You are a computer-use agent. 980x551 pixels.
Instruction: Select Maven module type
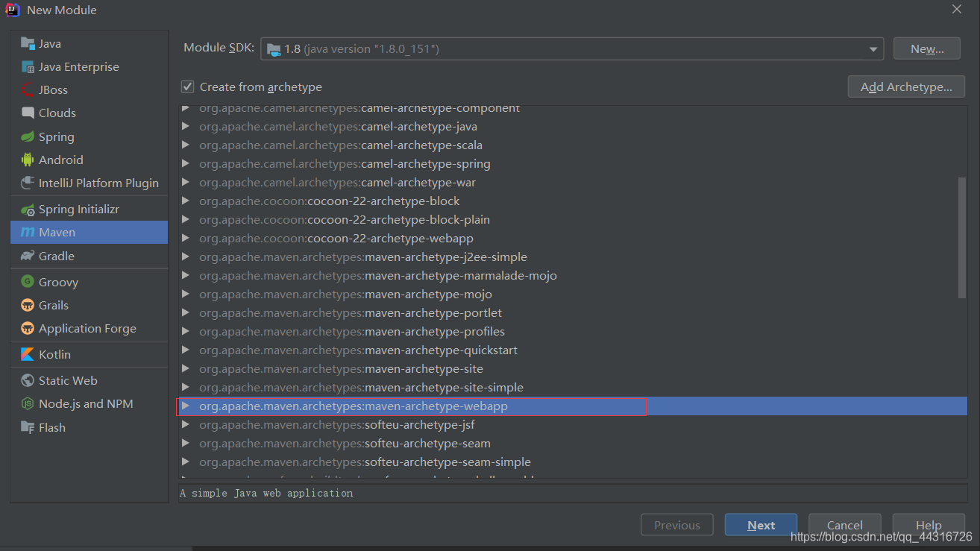coord(89,233)
